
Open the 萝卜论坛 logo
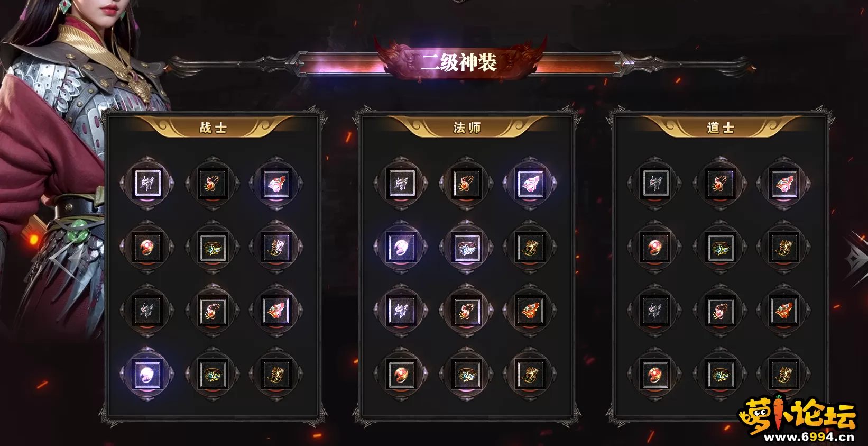click(x=798, y=414)
